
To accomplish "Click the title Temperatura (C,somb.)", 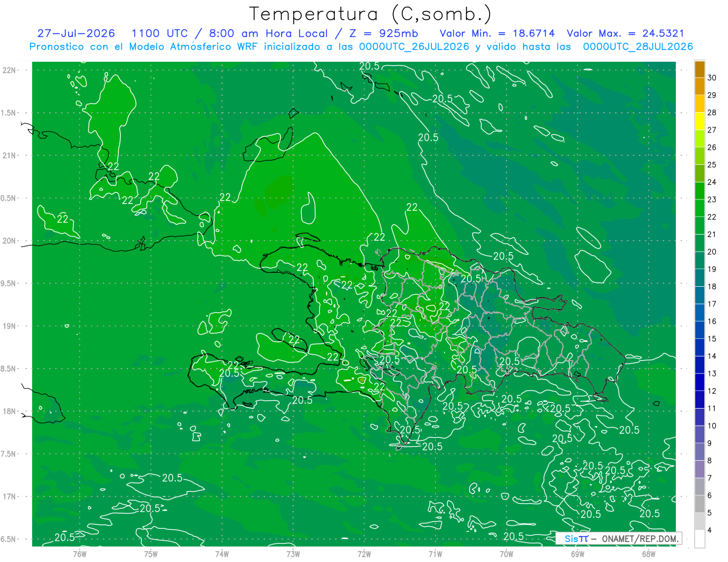I will [371, 14].
